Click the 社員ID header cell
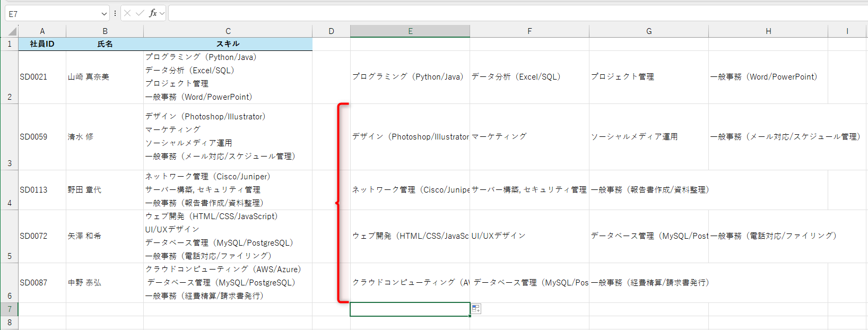The width and height of the screenshot is (868, 330). pyautogui.click(x=42, y=44)
